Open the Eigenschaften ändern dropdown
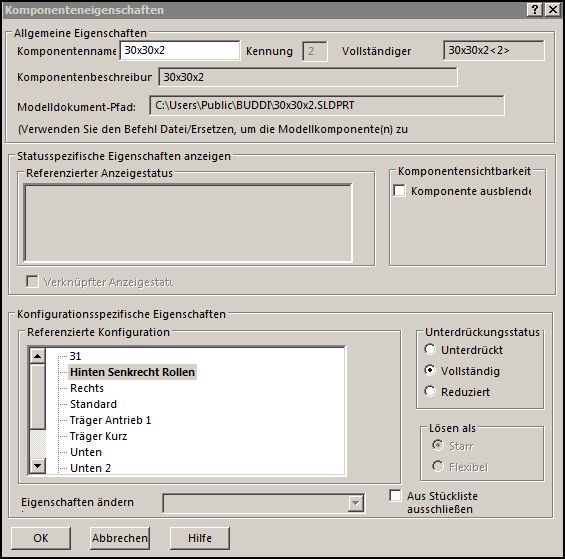This screenshot has height=559, width=565. pos(355,503)
